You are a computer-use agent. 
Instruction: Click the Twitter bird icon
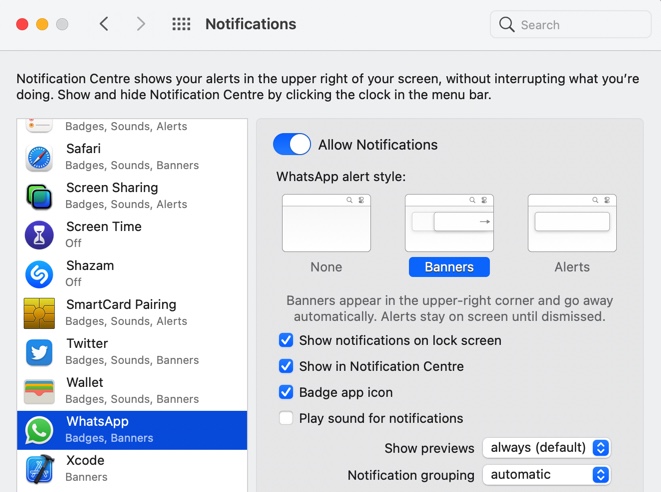tap(39, 352)
